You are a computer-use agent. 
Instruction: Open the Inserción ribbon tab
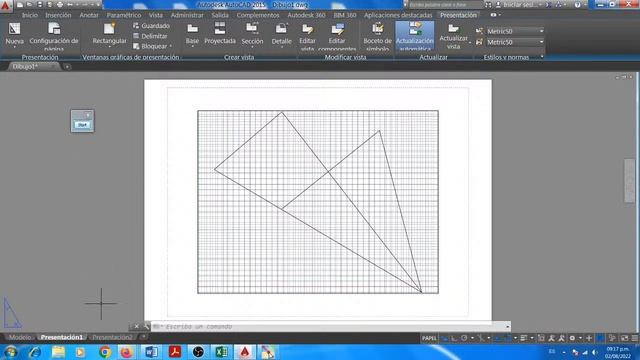[58, 15]
